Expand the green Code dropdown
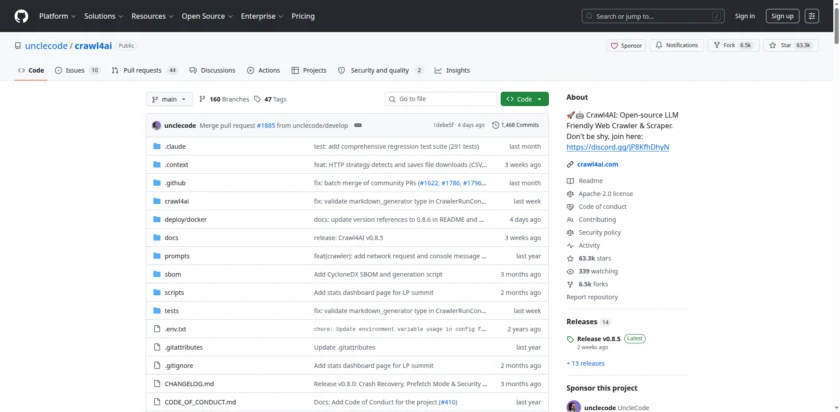 tap(525, 99)
